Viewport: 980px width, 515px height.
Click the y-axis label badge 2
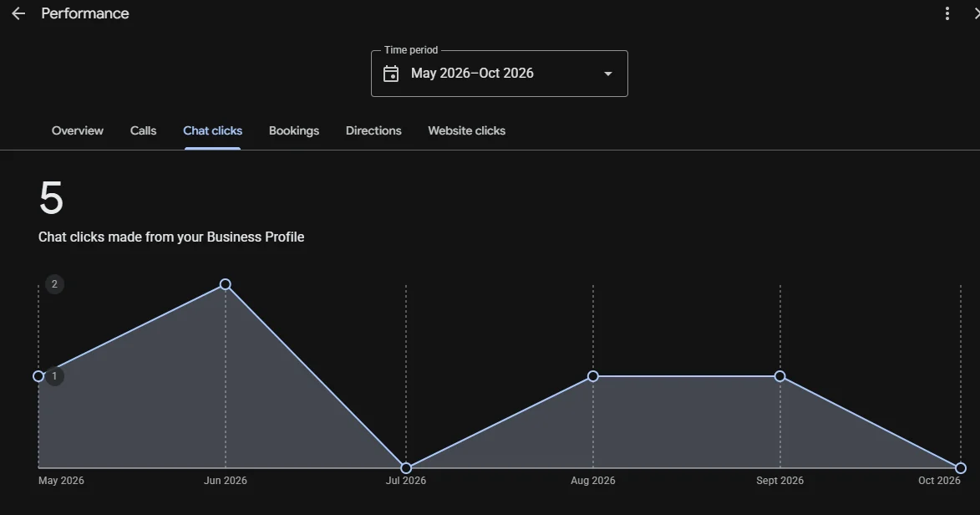pyautogui.click(x=54, y=284)
